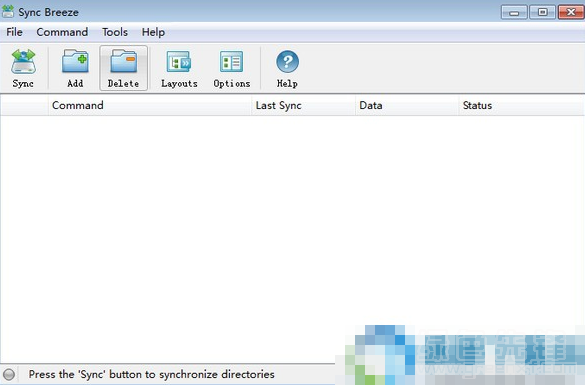Image resolution: width=585 pixels, height=385 pixels.
Task: Add a new sync command folder
Action: pos(75,68)
